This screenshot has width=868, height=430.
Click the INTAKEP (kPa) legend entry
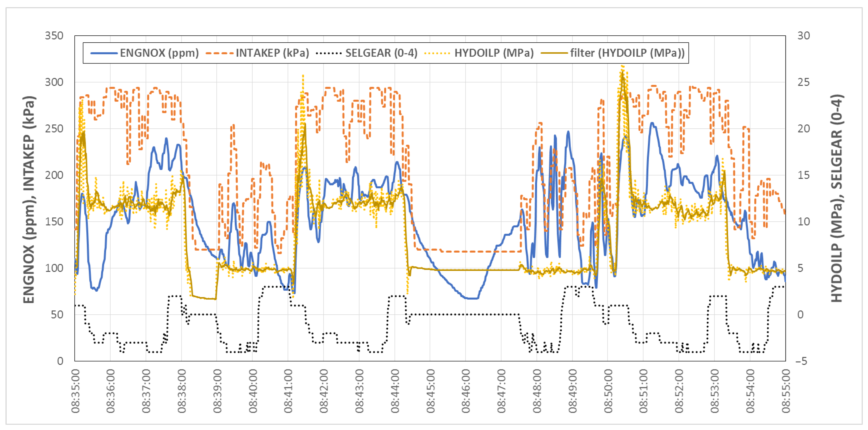pyautogui.click(x=272, y=53)
